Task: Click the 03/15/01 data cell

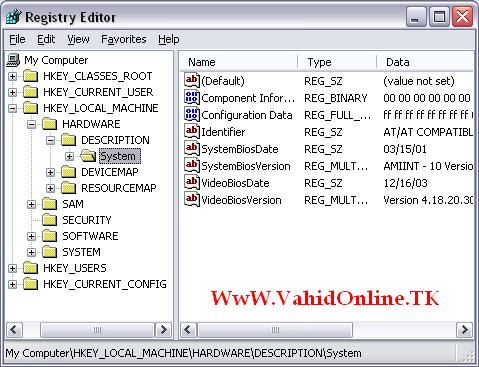Action: pyautogui.click(x=405, y=149)
